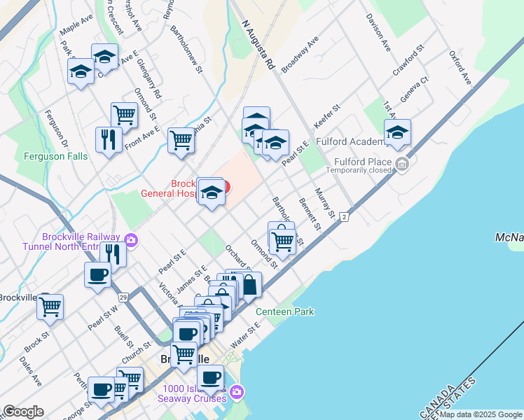Click the Bennett St street label
524x420 pixels.
310,214
